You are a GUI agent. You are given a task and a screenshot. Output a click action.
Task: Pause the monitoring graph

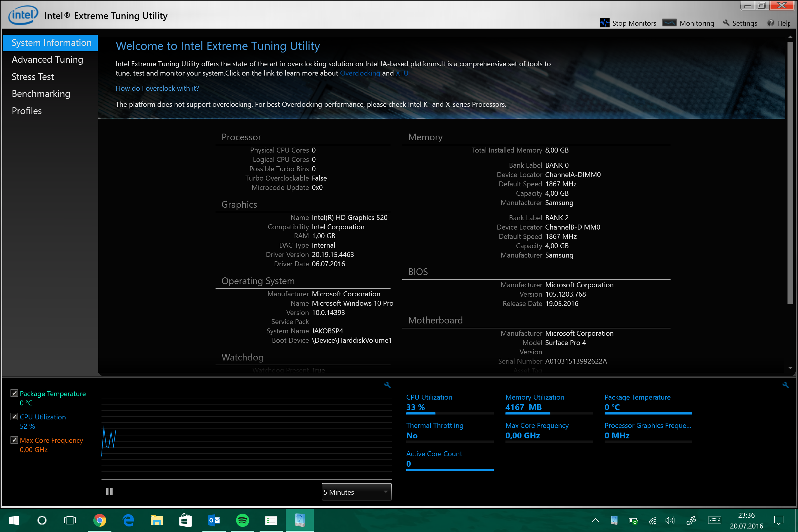point(109,491)
